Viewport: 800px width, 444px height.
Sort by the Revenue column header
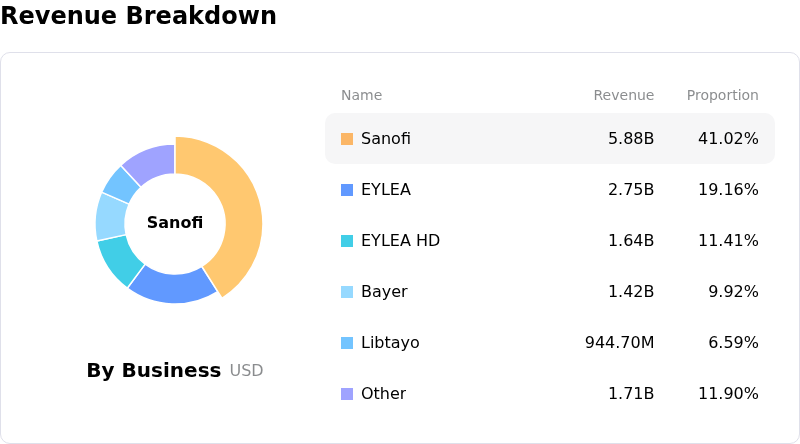point(623,96)
